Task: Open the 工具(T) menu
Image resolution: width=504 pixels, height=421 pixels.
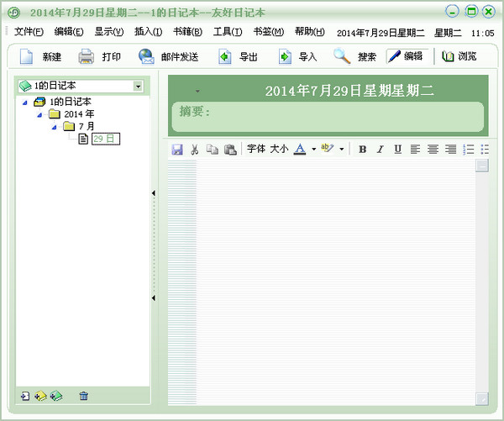Action: [x=228, y=32]
